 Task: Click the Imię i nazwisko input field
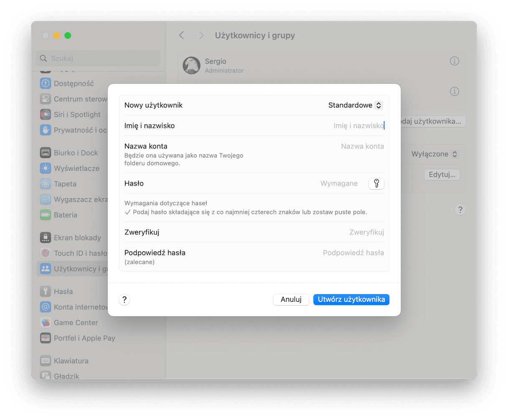(358, 126)
